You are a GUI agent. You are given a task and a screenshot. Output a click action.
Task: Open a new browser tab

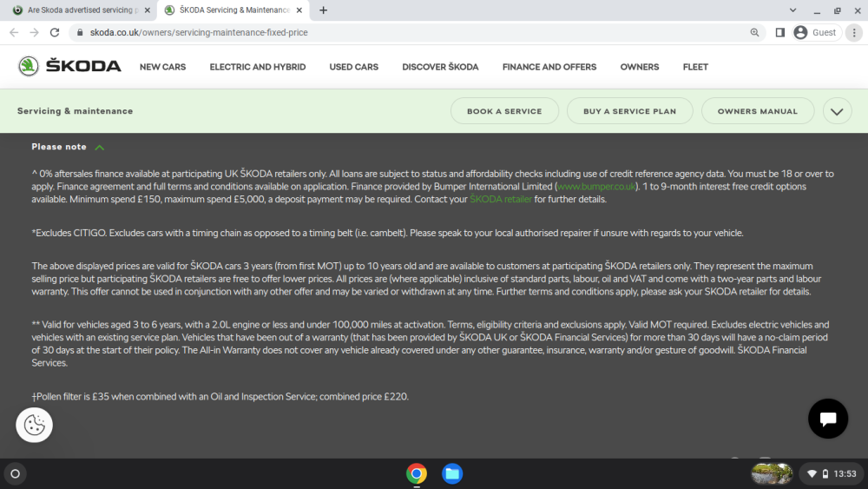[x=323, y=10]
